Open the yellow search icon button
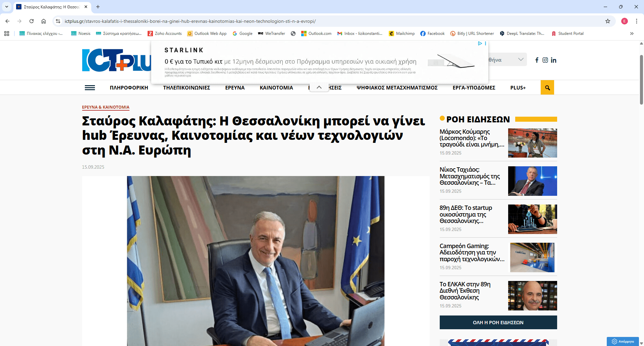The image size is (644, 346). tap(547, 88)
